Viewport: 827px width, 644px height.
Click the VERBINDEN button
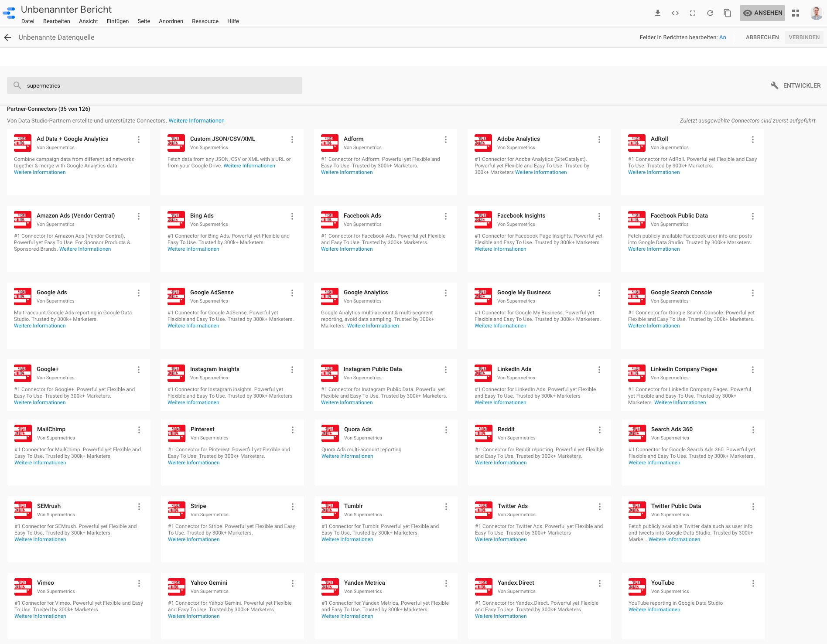point(804,37)
